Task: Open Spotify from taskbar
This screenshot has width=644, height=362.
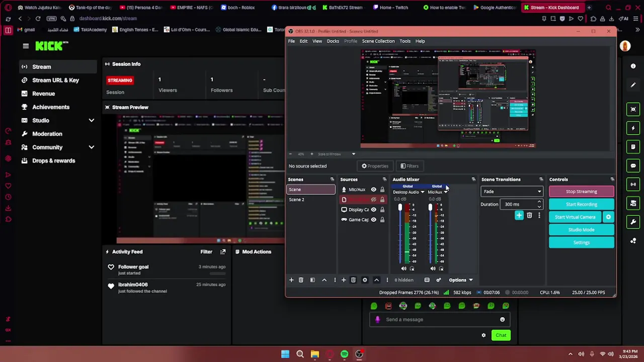Action: 344,354
